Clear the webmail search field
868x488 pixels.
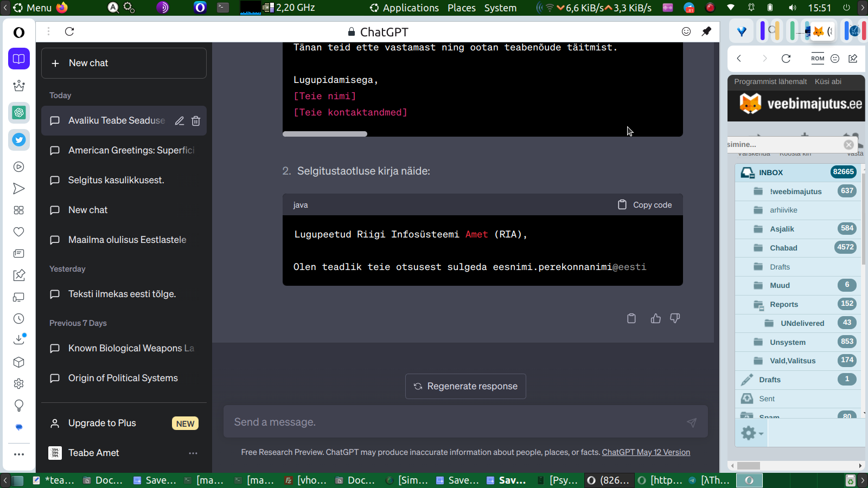click(x=848, y=145)
